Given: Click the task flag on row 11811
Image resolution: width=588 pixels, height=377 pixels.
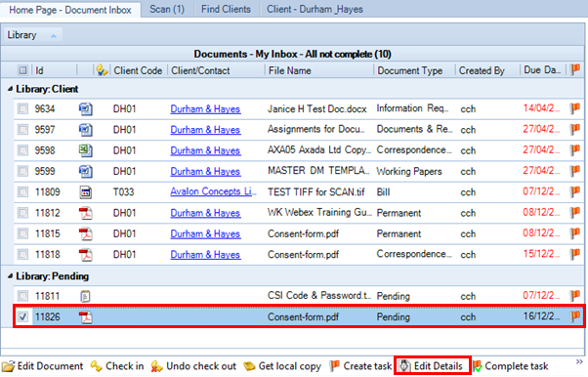Looking at the screenshot, I should click(x=575, y=296).
